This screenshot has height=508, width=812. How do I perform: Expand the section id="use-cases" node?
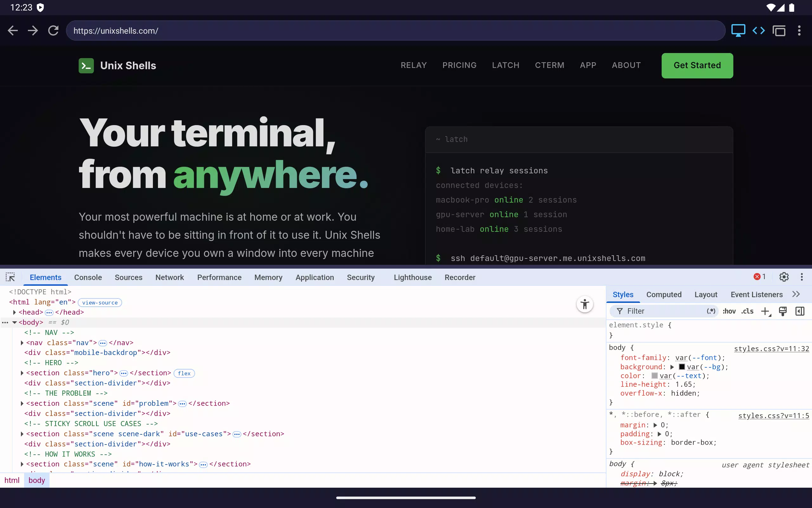[x=22, y=434]
